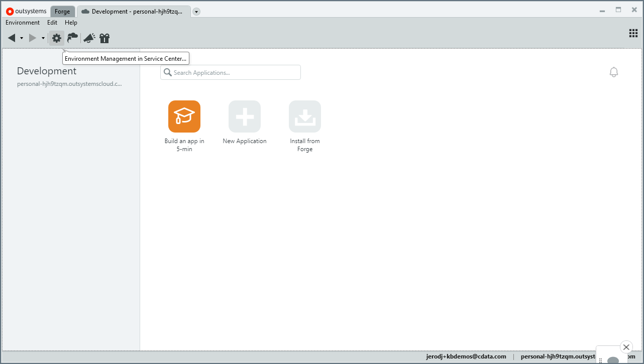644x364 pixels.
Task: Click the gift icon for new features
Action: [x=104, y=38]
